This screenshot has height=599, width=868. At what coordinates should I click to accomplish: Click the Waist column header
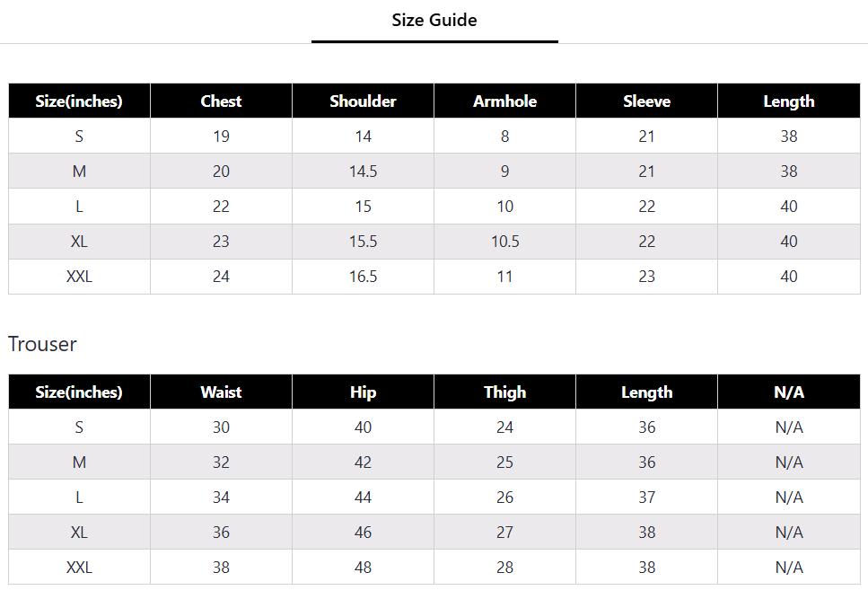click(x=221, y=392)
